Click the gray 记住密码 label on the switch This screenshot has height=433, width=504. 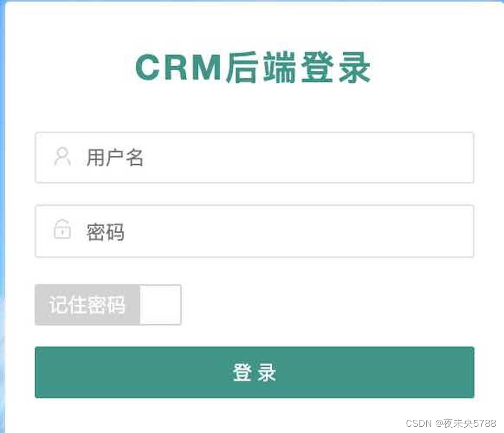[87, 304]
